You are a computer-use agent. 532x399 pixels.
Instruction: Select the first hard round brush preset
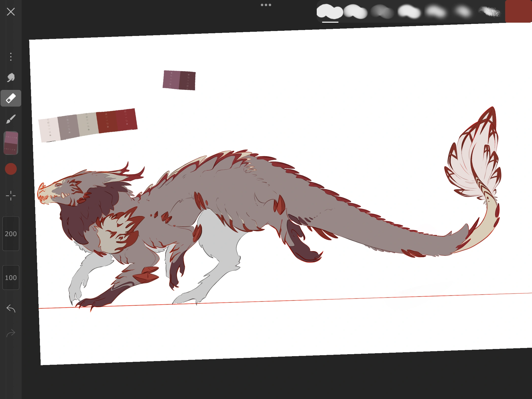(x=330, y=11)
